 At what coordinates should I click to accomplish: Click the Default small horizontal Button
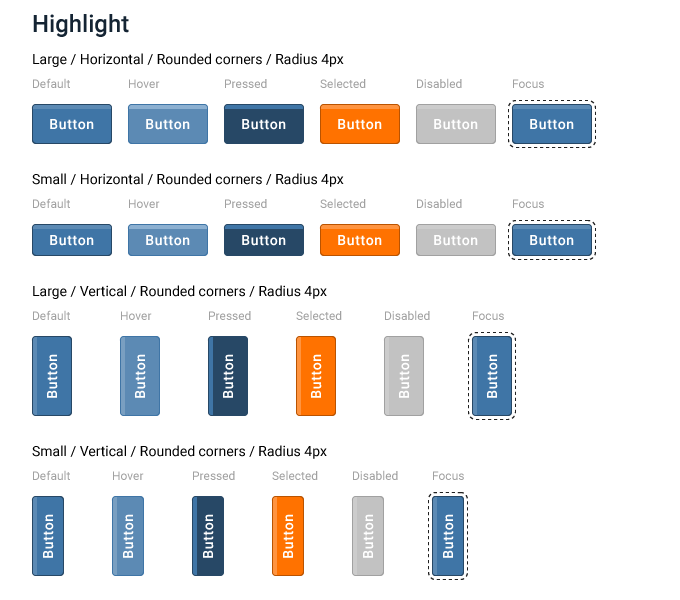(72, 240)
